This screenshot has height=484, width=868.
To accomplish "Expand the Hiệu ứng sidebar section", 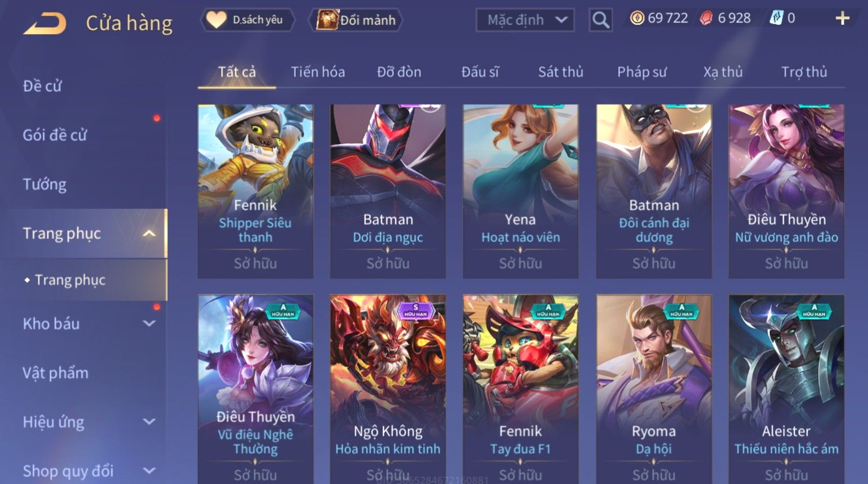I will [x=149, y=422].
